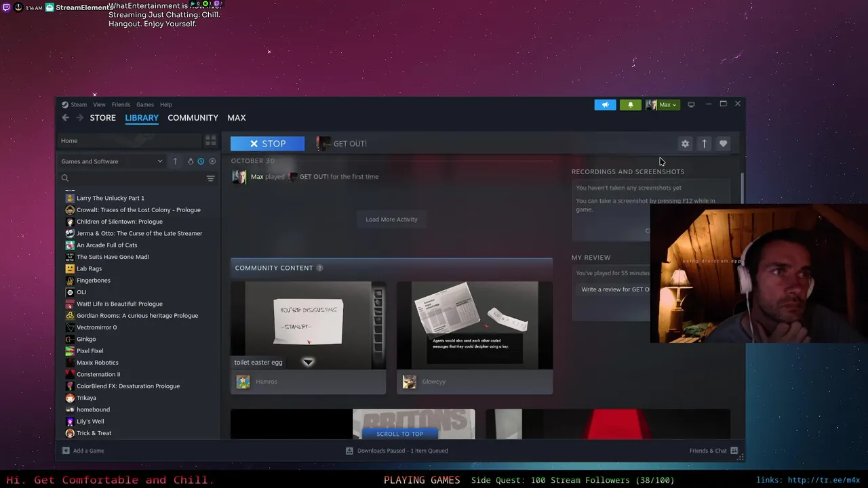The image size is (868, 488).
Task: Open Glowcyy's community screenshot
Action: click(475, 325)
